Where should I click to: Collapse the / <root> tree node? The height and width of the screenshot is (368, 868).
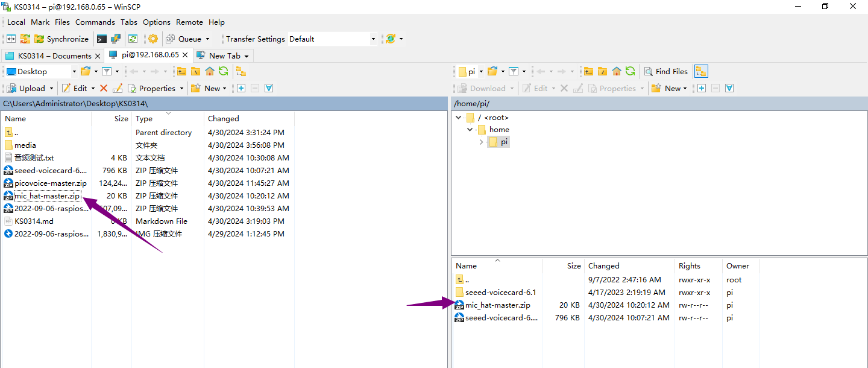coord(459,118)
